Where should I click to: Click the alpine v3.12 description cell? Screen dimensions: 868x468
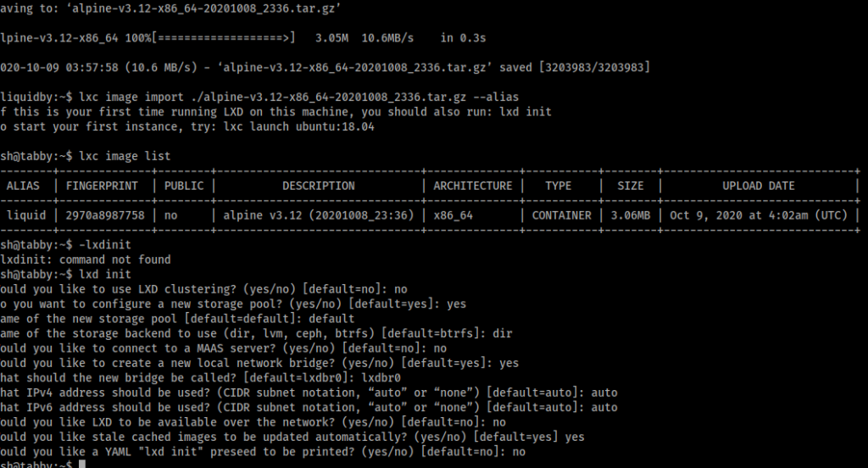point(319,215)
